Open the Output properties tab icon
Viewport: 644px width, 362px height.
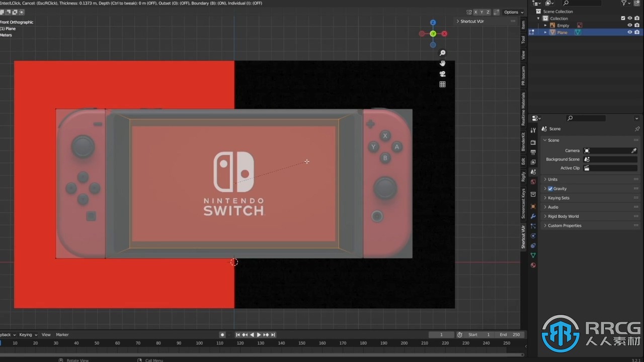pyautogui.click(x=533, y=152)
